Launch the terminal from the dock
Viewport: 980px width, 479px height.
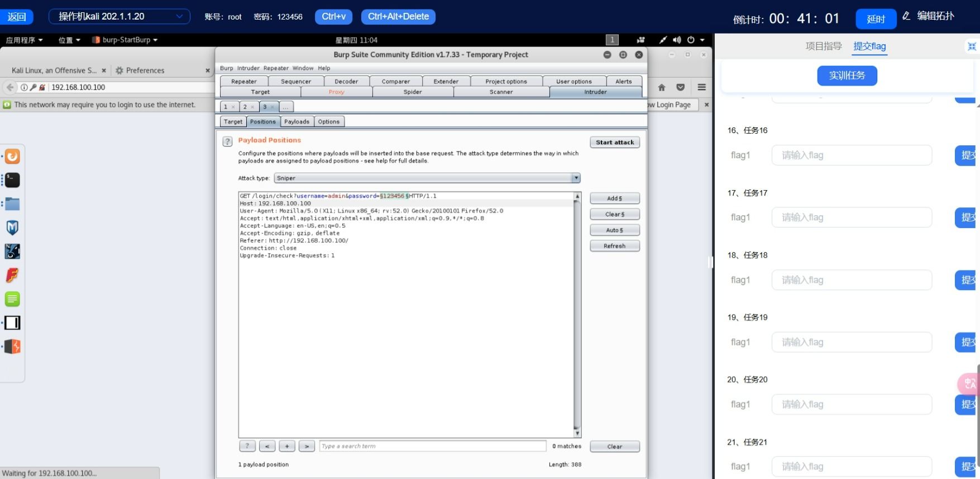[12, 180]
